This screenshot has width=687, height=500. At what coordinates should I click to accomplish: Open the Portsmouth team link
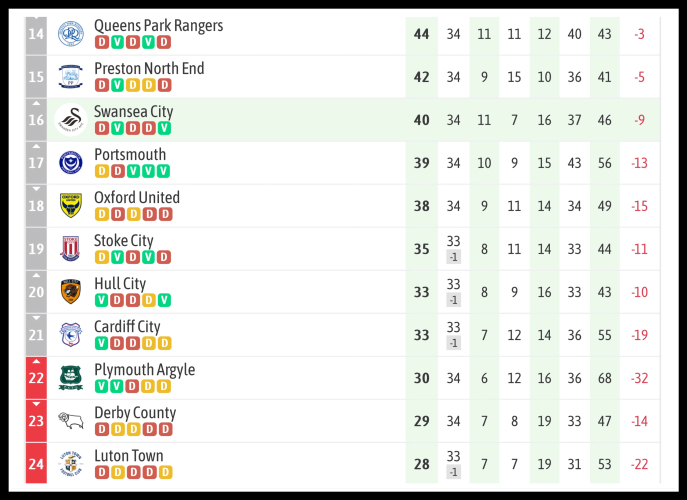[x=130, y=155]
